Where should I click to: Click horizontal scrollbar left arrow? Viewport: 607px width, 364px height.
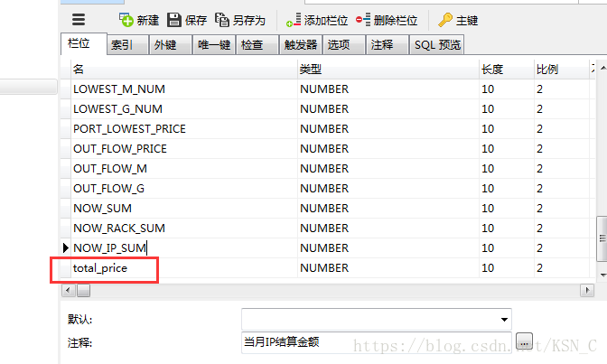point(68,290)
